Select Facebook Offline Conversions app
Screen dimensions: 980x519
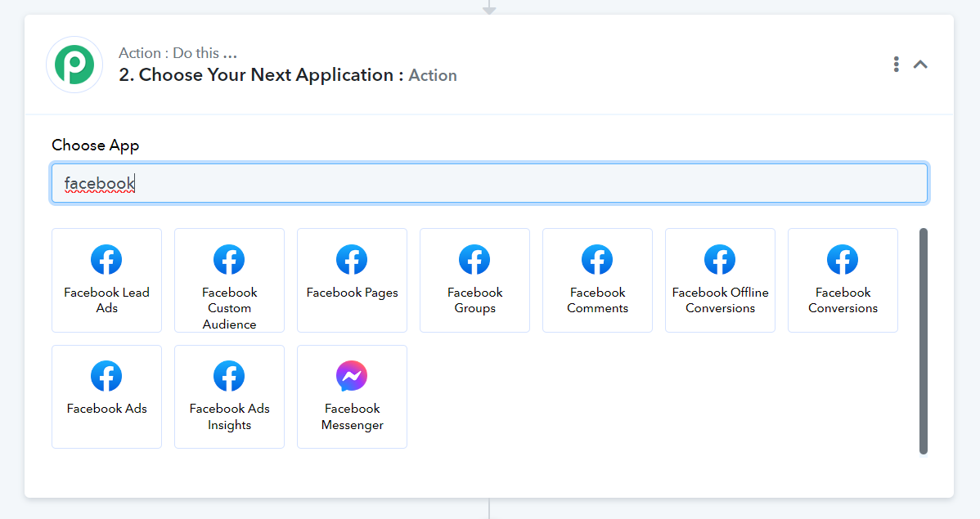(720, 280)
